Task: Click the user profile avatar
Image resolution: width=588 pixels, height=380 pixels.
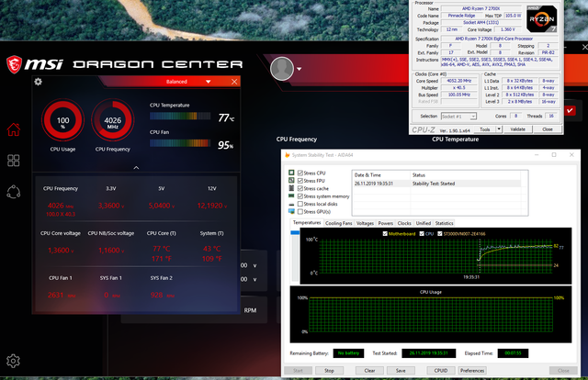Action: click(x=282, y=69)
